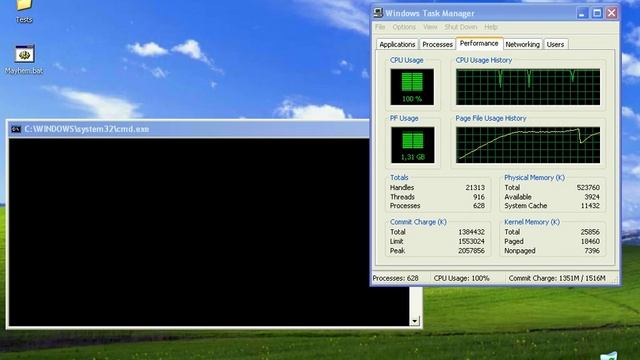
Task: Click the Handles value 21313
Action: (x=475, y=187)
